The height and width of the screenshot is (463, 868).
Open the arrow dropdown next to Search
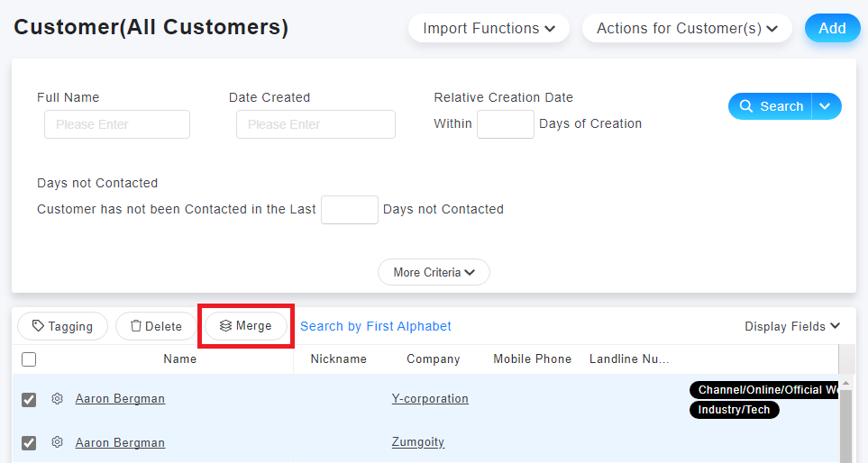click(827, 106)
